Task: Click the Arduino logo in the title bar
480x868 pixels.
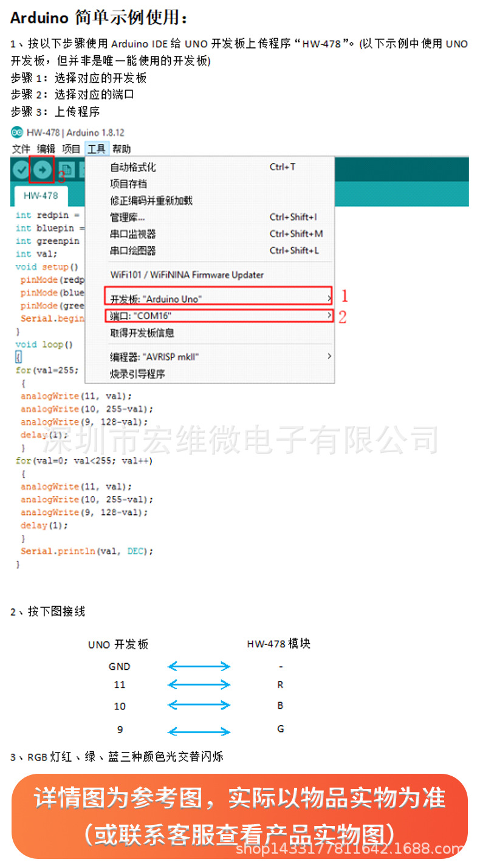Action: (17, 133)
